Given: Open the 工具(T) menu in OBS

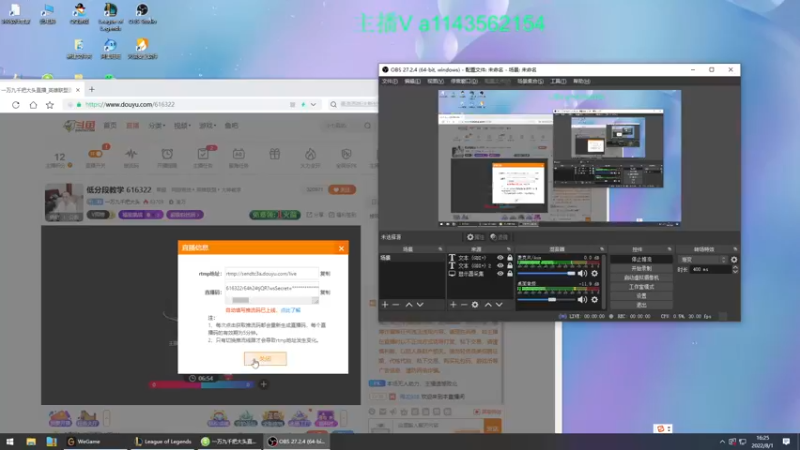Looking at the screenshot, I should (x=558, y=81).
